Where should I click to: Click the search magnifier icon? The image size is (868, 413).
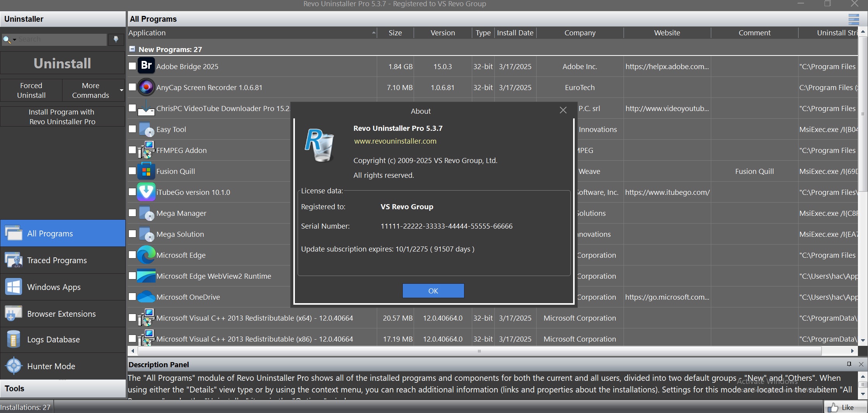(7, 39)
